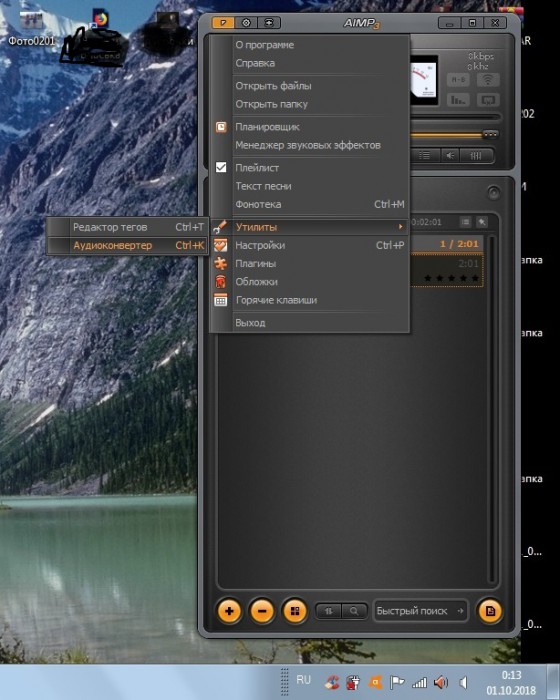Click the arrow in Быстрый поиск field
Screen dimensions: 560x700
[x=460, y=611]
